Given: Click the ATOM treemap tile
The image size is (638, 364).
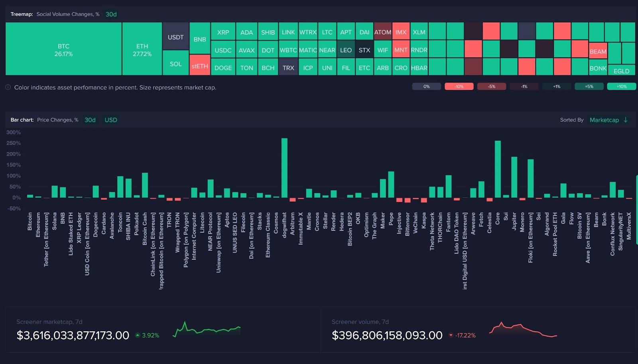Looking at the screenshot, I should tap(383, 31).
